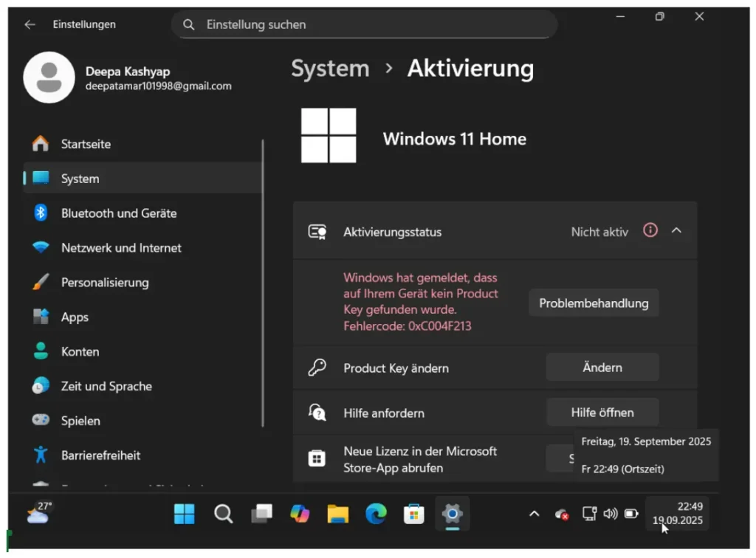Click the key icon beside Product Key ändern
The width and height of the screenshot is (756, 558).
pos(317,368)
